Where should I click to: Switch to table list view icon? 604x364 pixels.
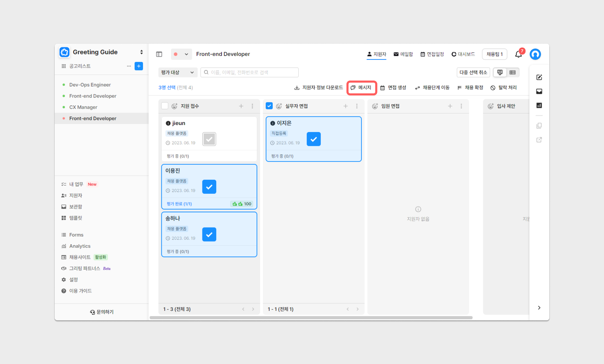[x=512, y=72]
